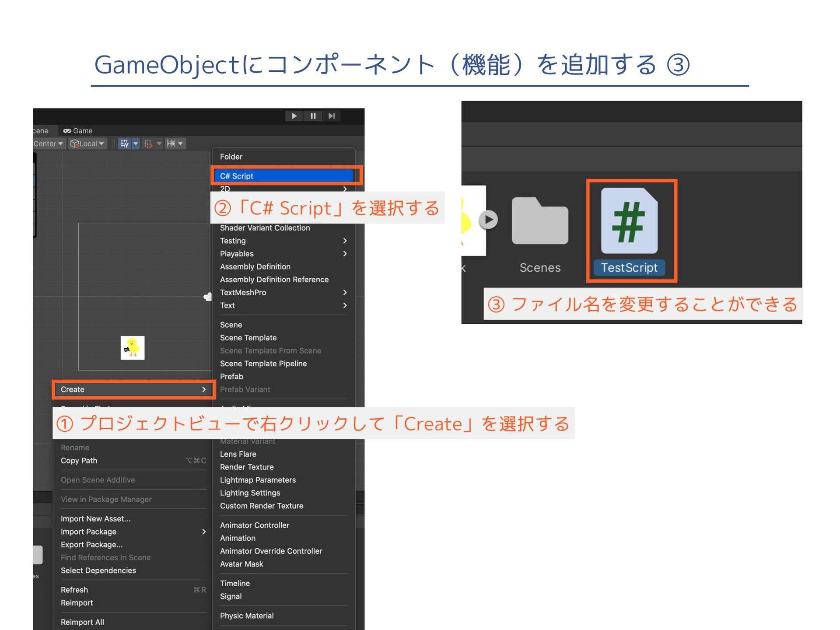
Task: Click the Pause button
Action: coord(313,116)
